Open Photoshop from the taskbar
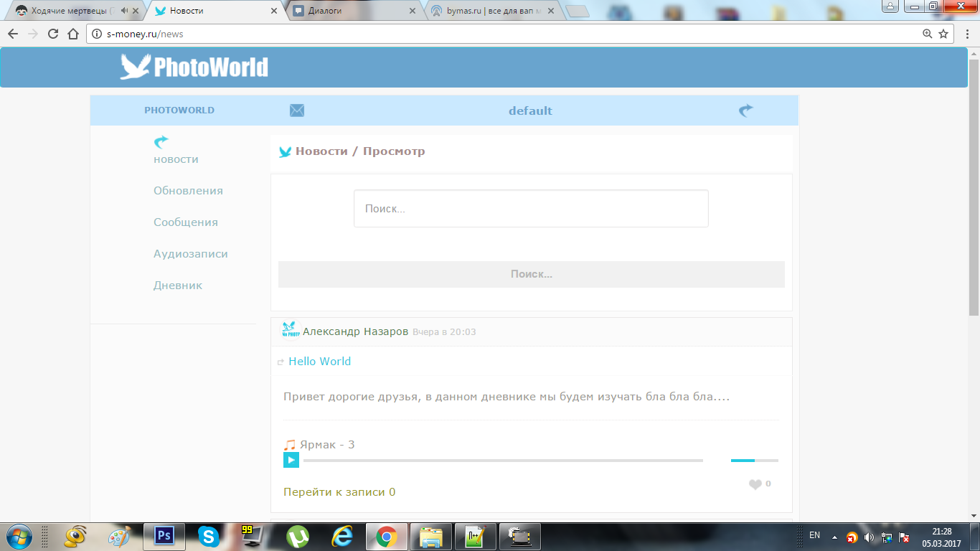 [x=164, y=536]
